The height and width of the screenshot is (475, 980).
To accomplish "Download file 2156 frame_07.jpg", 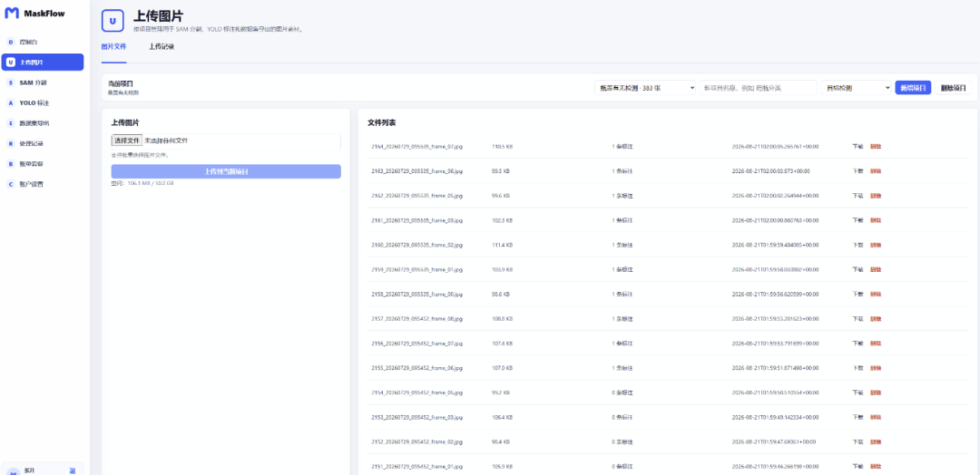I will (x=857, y=344).
